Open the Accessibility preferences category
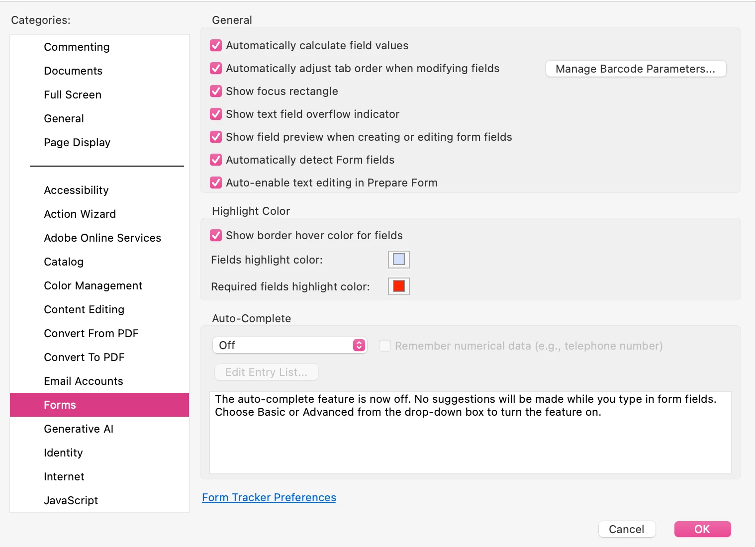The image size is (756, 547). coord(76,190)
